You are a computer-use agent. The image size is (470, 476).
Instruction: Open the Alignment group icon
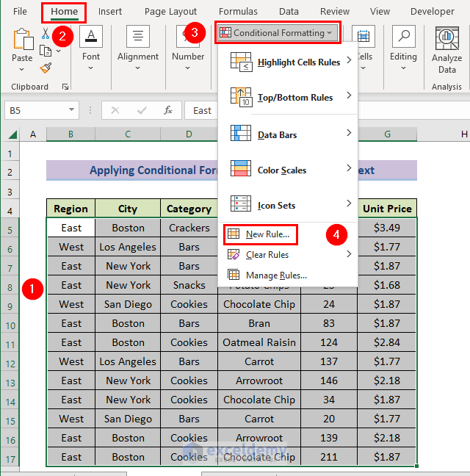138,37
